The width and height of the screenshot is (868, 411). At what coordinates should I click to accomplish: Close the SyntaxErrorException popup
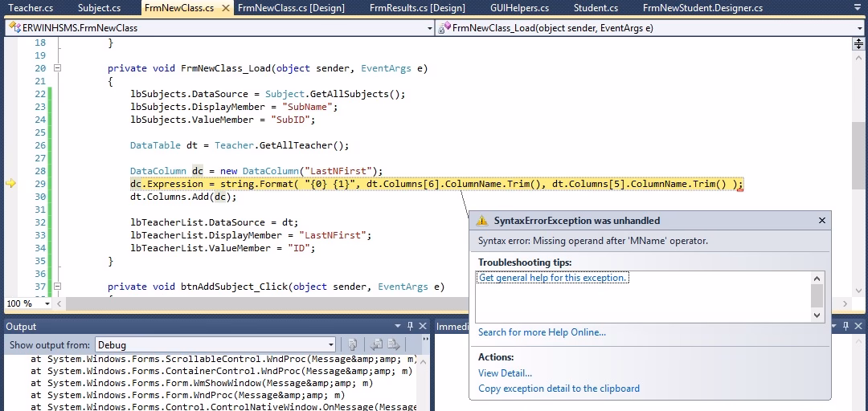(x=821, y=220)
